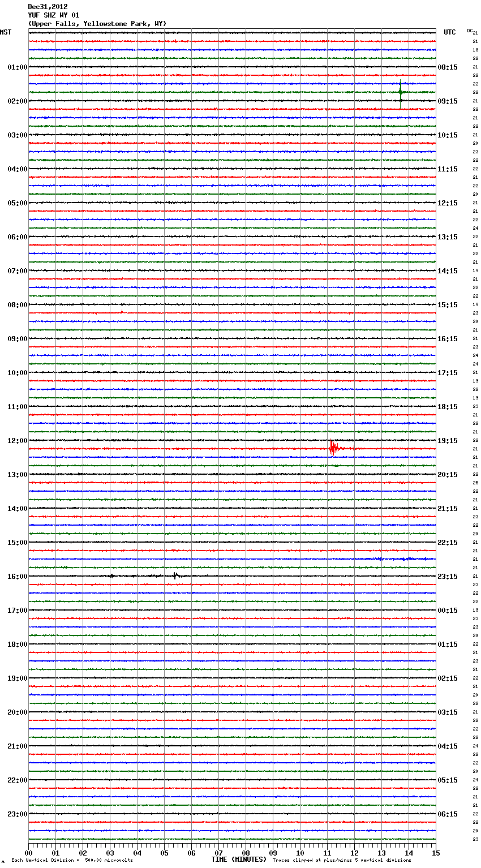Screen dimensions: 481x868
Task: Click the 16:00 MST row label
Action: (x=18, y=577)
